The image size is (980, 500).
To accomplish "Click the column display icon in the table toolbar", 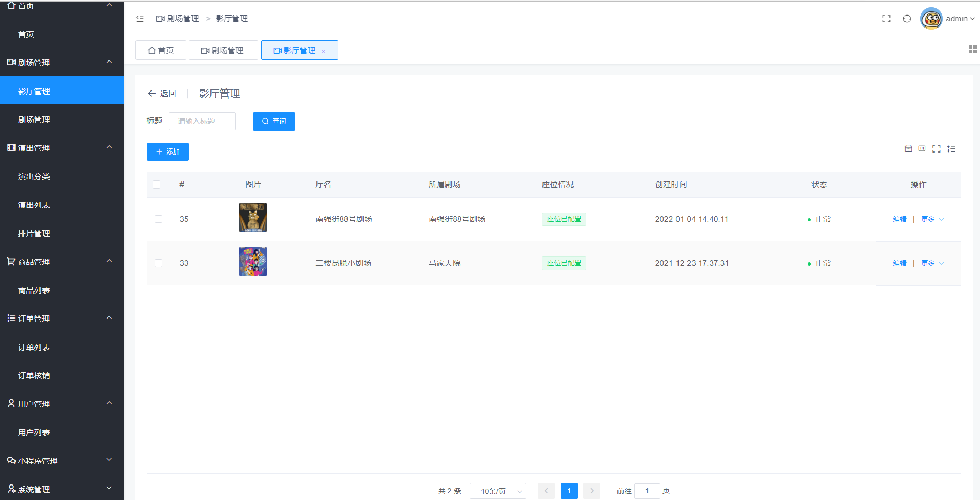I will point(922,149).
